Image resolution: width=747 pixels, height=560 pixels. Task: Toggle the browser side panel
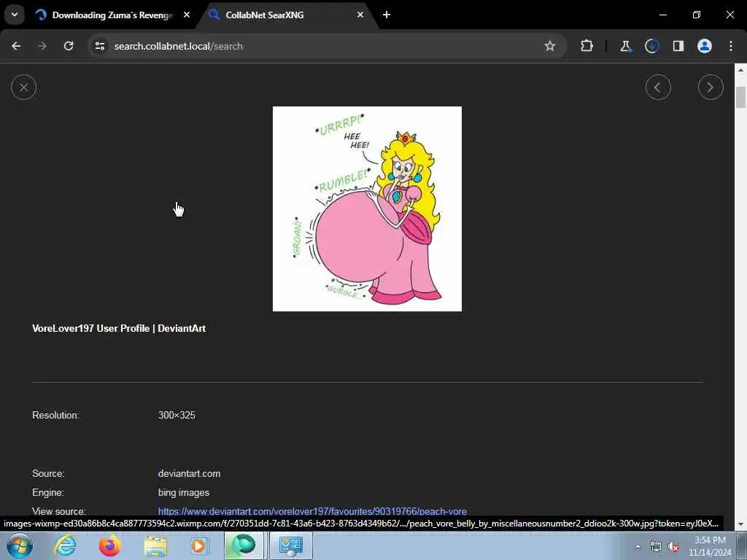coord(678,46)
